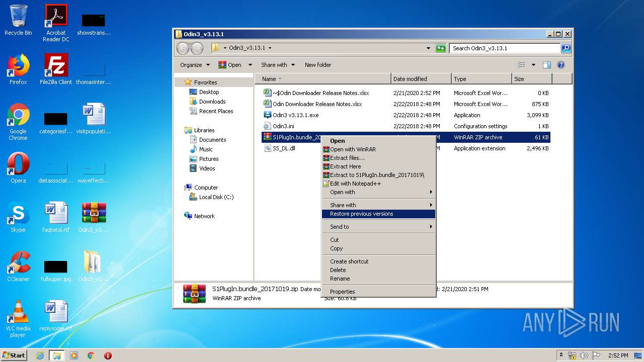Select Odin3 WinRAR archive on desktop

click(94, 217)
